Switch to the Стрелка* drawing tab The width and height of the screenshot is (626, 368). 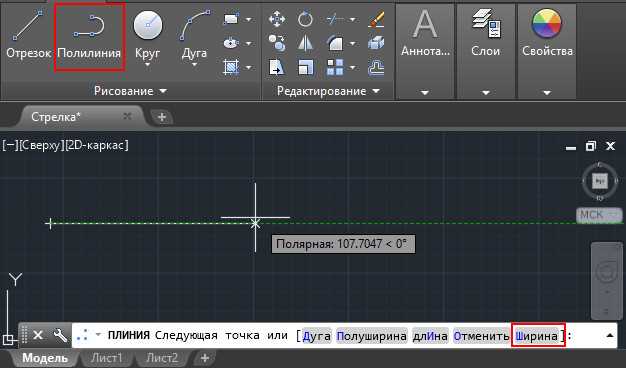click(56, 117)
